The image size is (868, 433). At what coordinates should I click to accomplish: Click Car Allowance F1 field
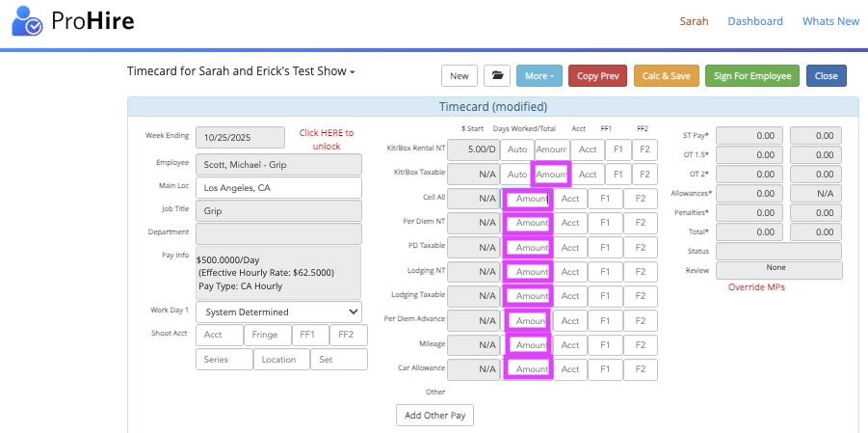(x=605, y=369)
